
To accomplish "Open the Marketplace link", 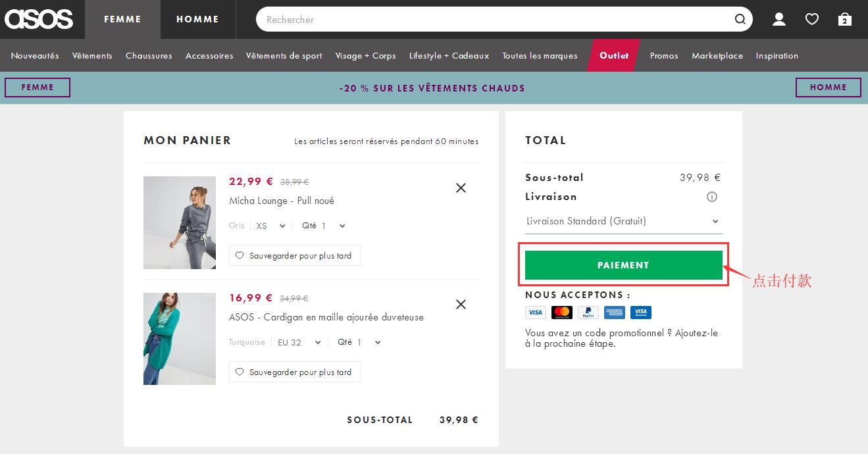I will 717,56.
